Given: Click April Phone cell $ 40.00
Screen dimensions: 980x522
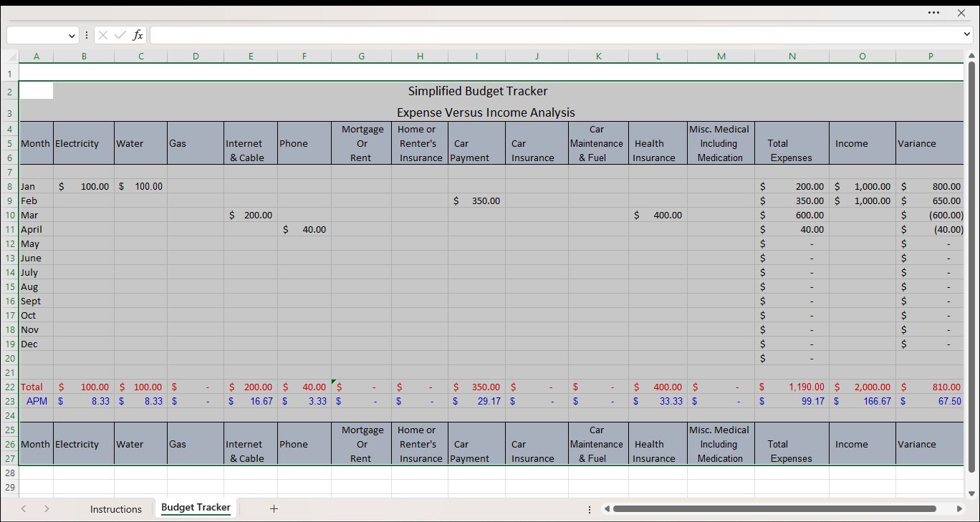Looking at the screenshot, I should tap(304, 229).
